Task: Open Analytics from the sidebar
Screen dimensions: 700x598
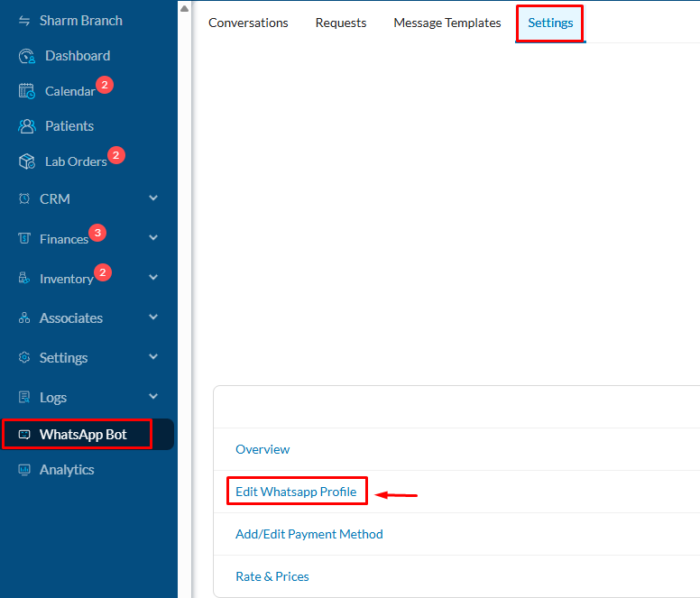Action: pos(67,470)
